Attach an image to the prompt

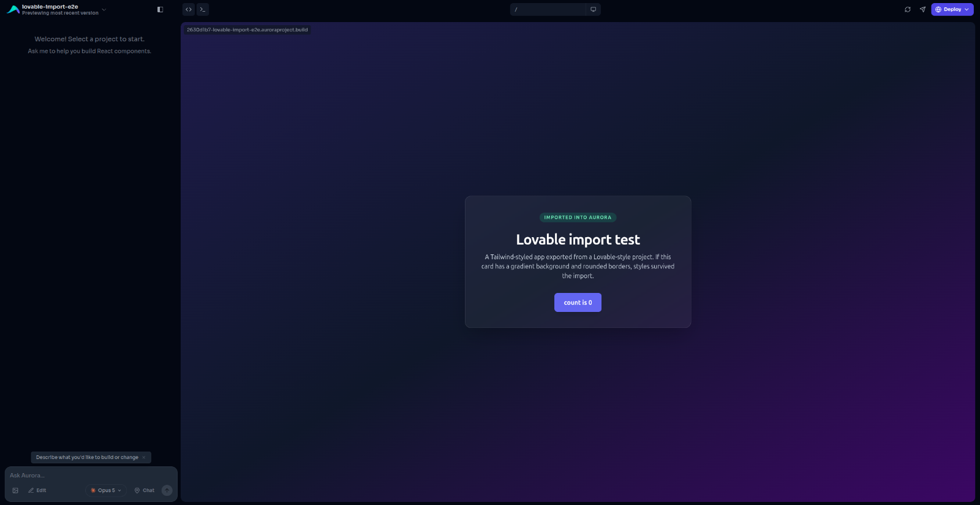[15, 490]
